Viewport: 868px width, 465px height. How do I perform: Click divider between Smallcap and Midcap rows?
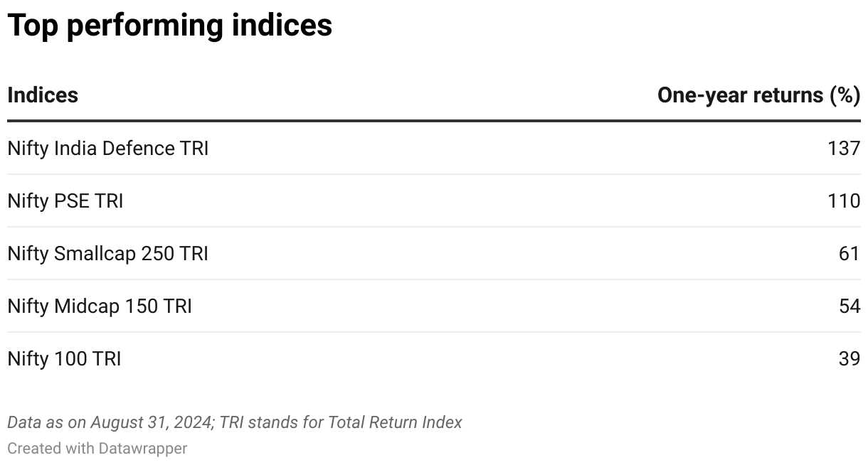point(434,280)
